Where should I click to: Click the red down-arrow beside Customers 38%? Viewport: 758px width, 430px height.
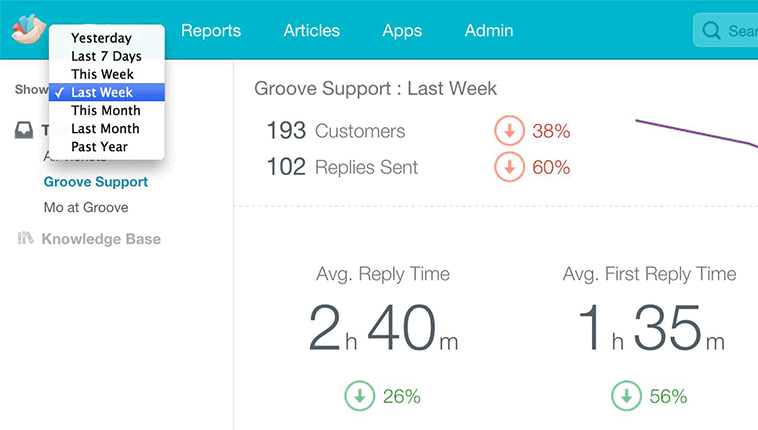[x=509, y=131]
